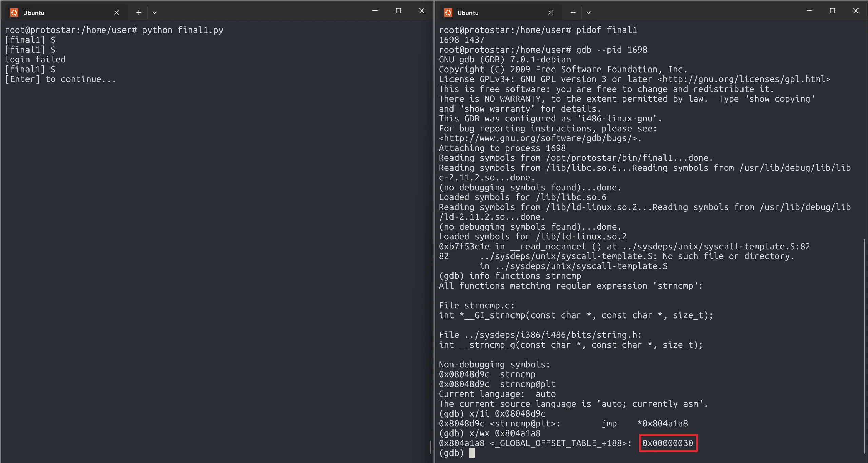This screenshot has width=868, height=463.
Task: Expand profile dropdown in right terminal
Action: pos(589,13)
